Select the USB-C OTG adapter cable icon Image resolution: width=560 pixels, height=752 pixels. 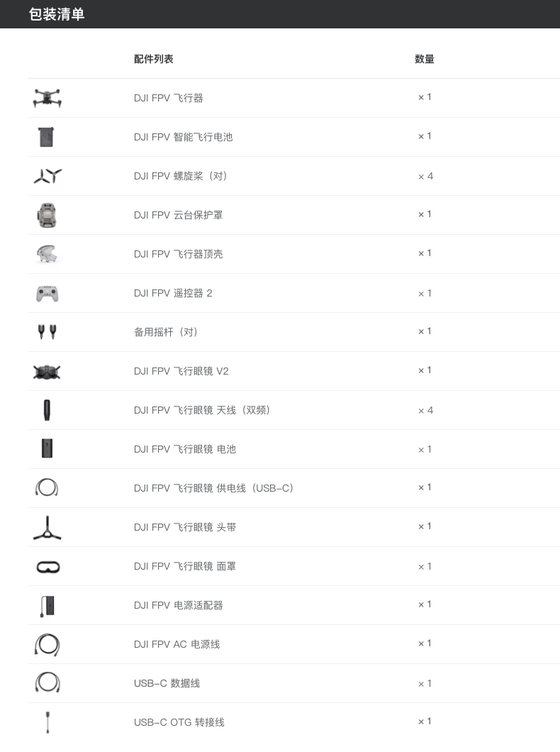[x=47, y=722]
